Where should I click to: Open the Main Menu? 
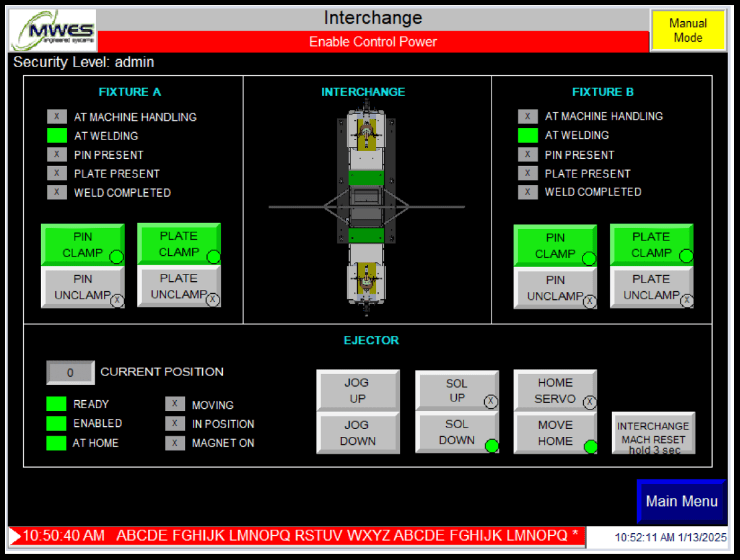click(x=682, y=501)
